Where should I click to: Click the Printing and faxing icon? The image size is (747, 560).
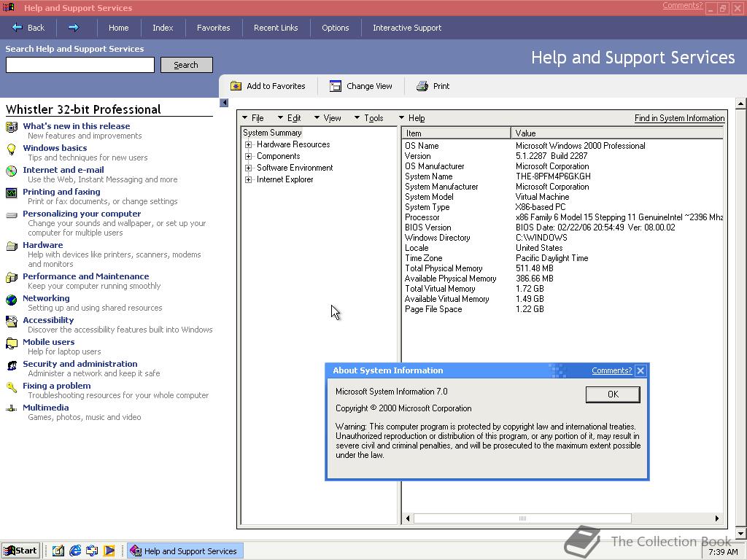click(x=12, y=192)
